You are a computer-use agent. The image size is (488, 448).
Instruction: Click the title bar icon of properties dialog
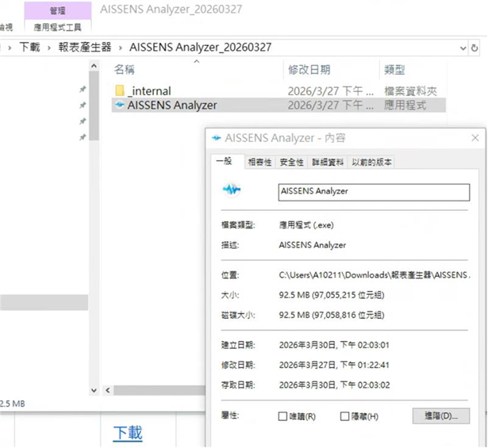point(215,138)
